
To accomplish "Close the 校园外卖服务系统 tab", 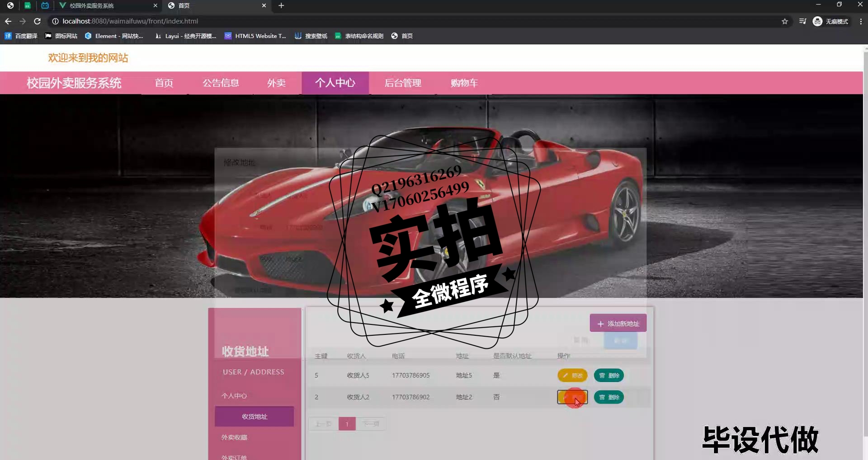I will (155, 5).
